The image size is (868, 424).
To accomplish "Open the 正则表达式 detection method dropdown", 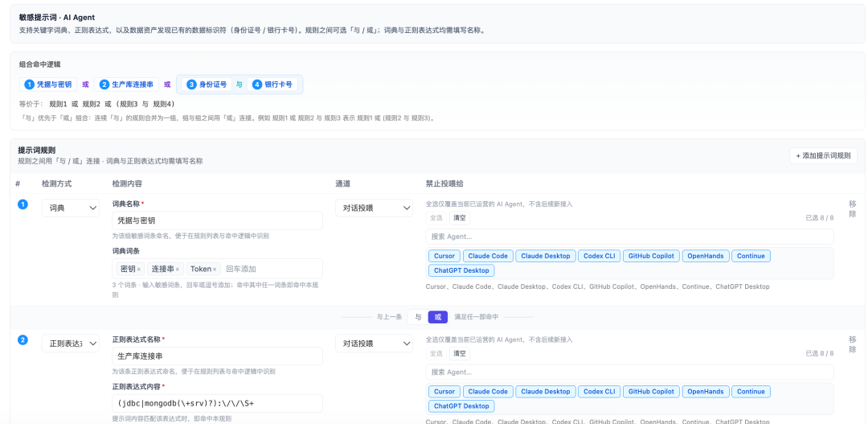I will click(71, 344).
